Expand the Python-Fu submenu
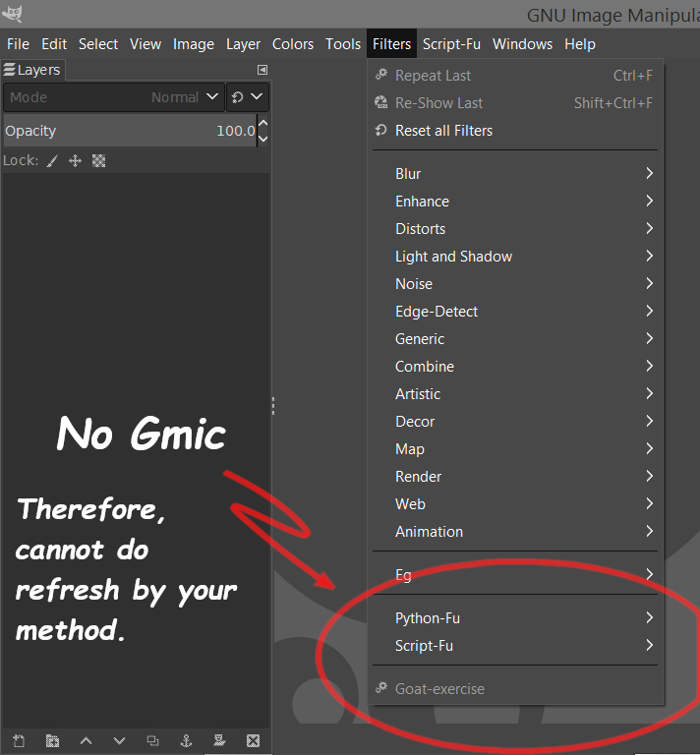This screenshot has height=755, width=700. click(x=515, y=617)
